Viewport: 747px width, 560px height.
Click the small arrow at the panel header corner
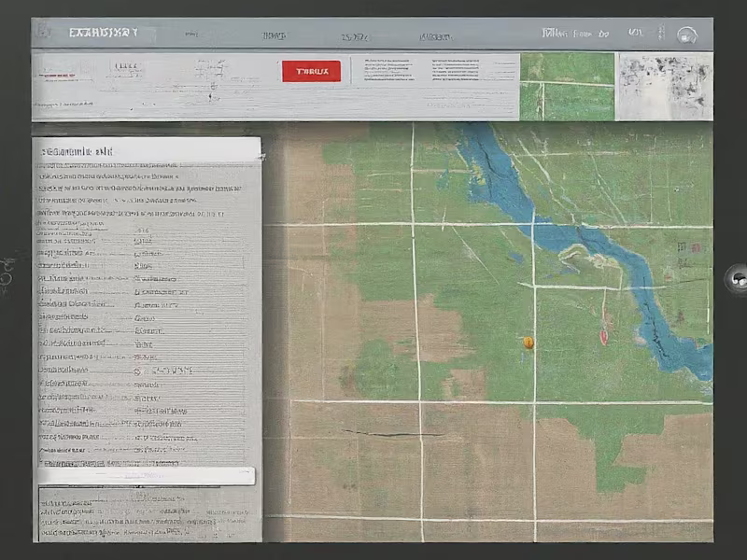(x=261, y=155)
